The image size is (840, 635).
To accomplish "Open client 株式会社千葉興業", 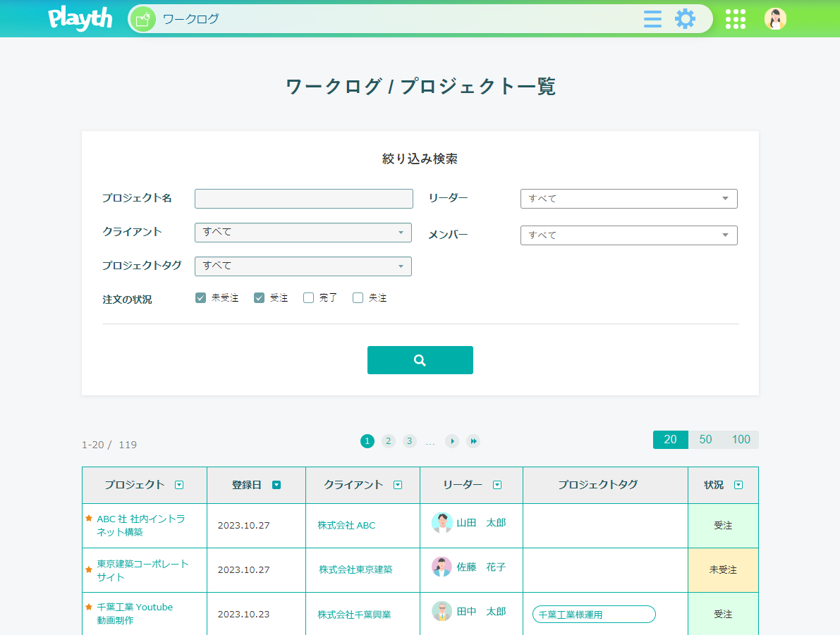I will [354, 615].
